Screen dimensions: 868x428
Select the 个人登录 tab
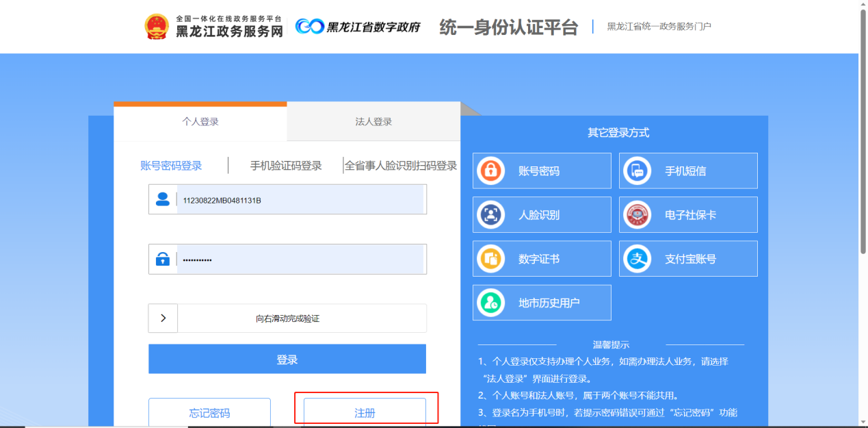point(200,122)
